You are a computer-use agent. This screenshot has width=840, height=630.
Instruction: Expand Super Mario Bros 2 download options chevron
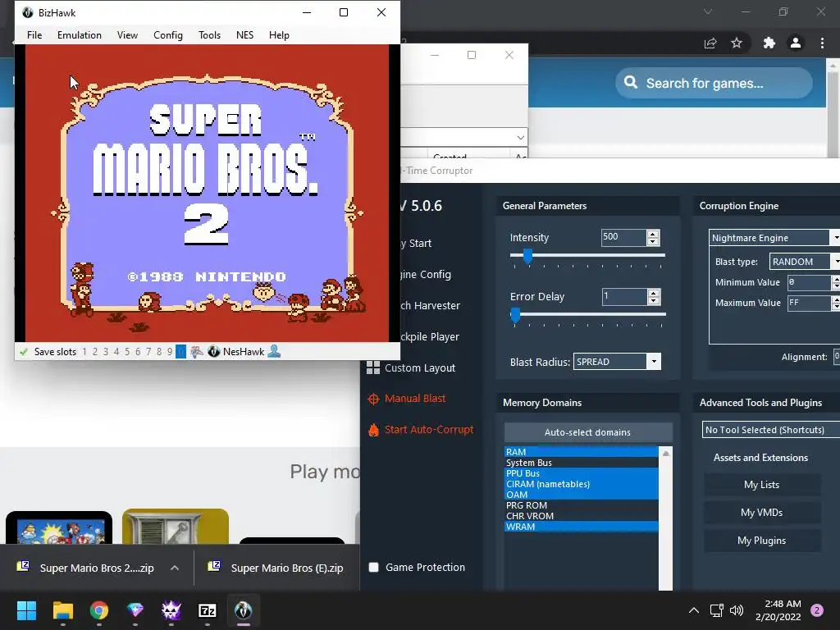click(175, 568)
